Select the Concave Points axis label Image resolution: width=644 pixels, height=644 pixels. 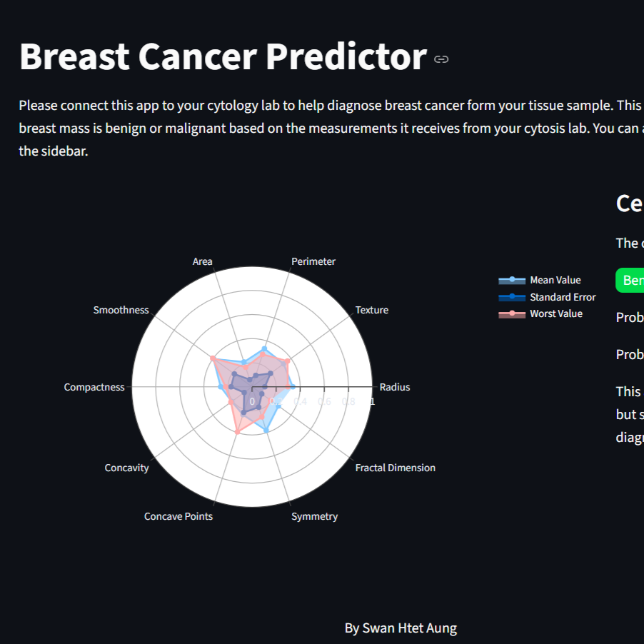pos(178,516)
